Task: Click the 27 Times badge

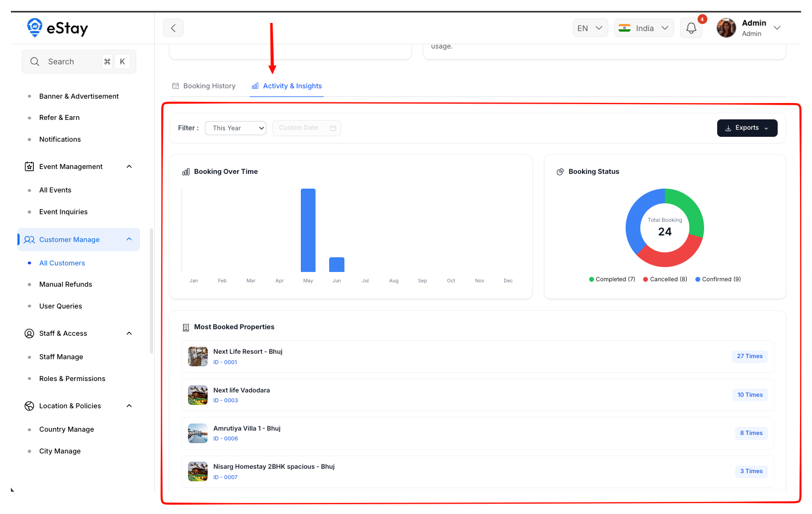Action: [750, 356]
